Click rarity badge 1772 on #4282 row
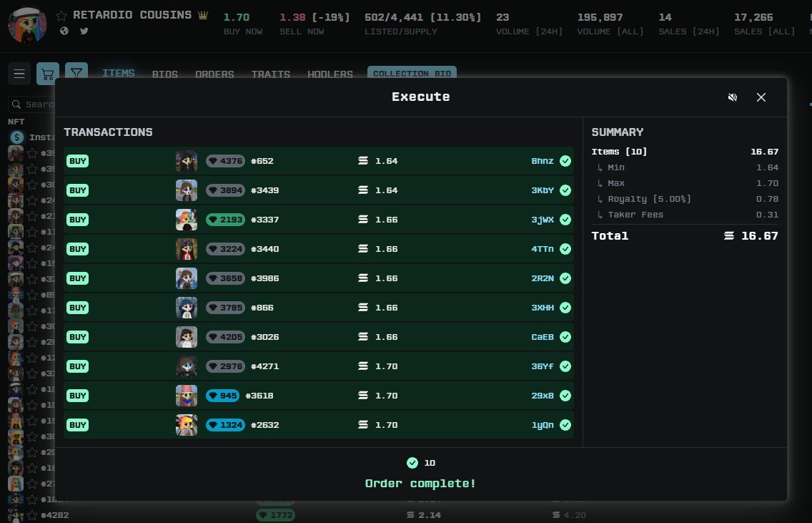 (x=275, y=515)
